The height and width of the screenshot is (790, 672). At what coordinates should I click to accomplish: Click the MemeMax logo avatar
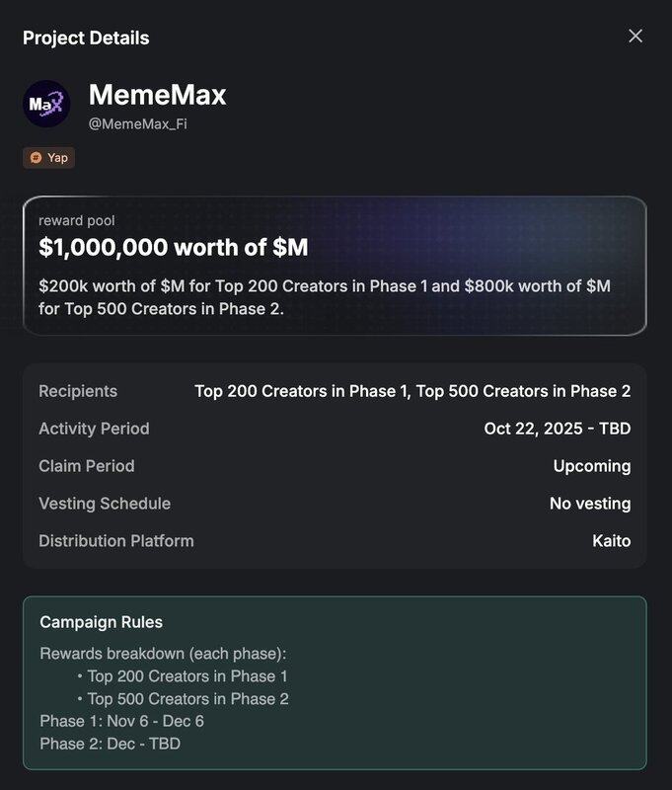pos(46,104)
